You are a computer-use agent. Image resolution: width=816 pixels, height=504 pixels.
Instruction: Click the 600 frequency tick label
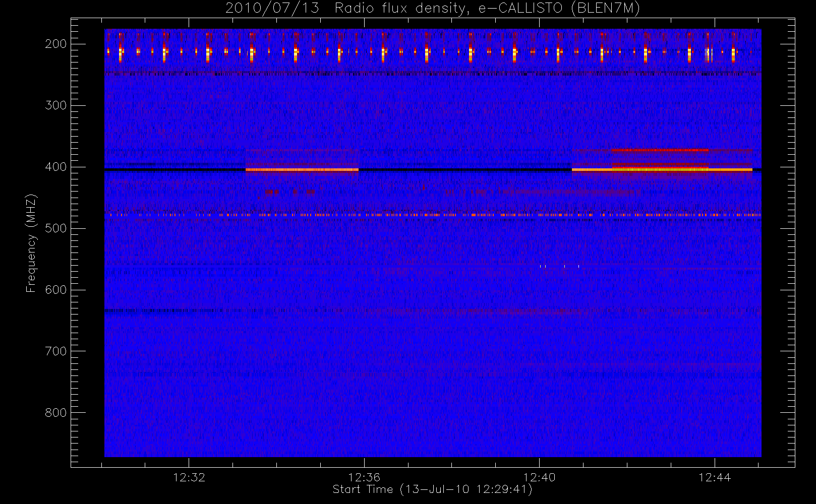[x=56, y=290]
